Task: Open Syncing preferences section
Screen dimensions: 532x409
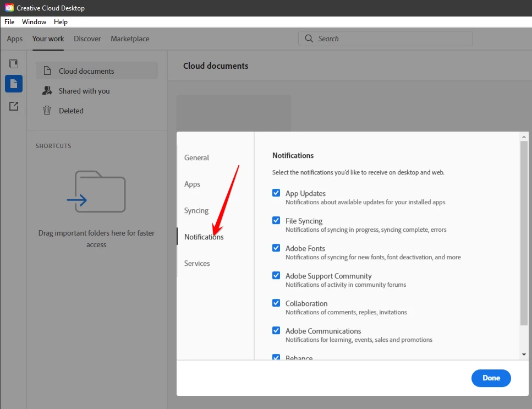Action: pos(196,210)
